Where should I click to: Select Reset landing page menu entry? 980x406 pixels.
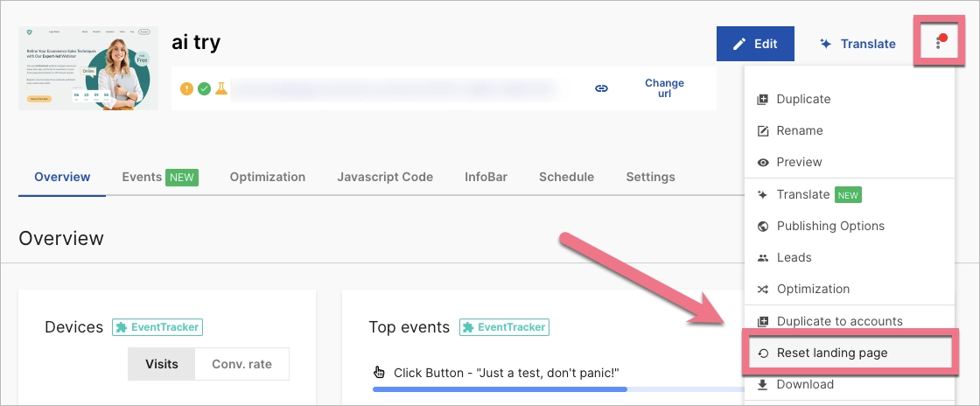pyautogui.click(x=831, y=353)
